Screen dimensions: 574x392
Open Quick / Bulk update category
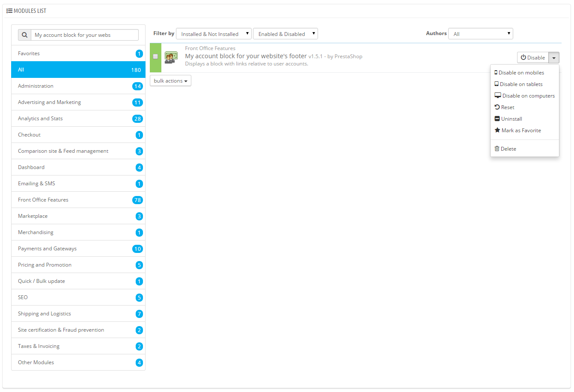click(x=78, y=281)
